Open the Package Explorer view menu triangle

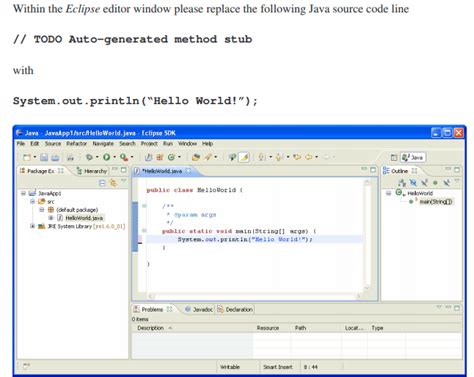coord(124,181)
